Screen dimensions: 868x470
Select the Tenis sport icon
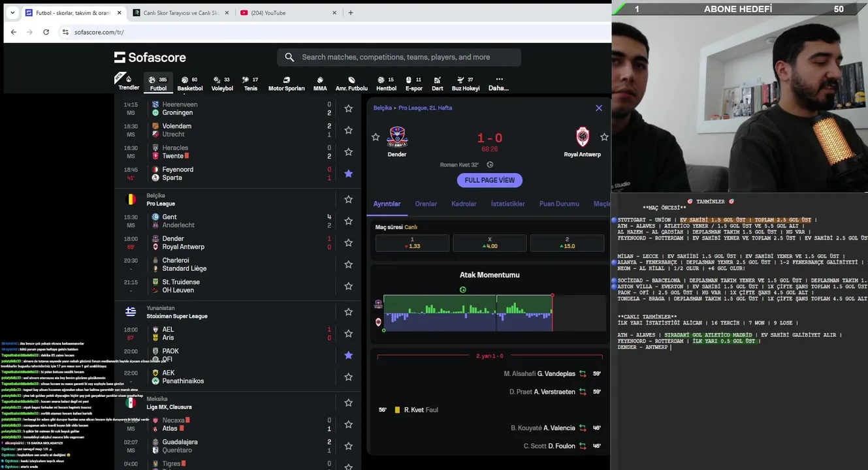click(x=251, y=83)
